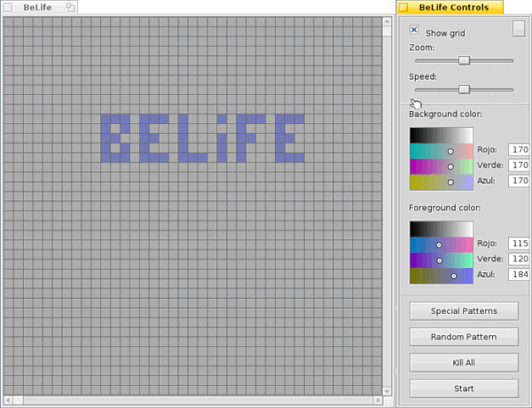This screenshot has width=532, height=408.
Task: Click horizontal scrollbar left arrow
Action: pos(7,401)
